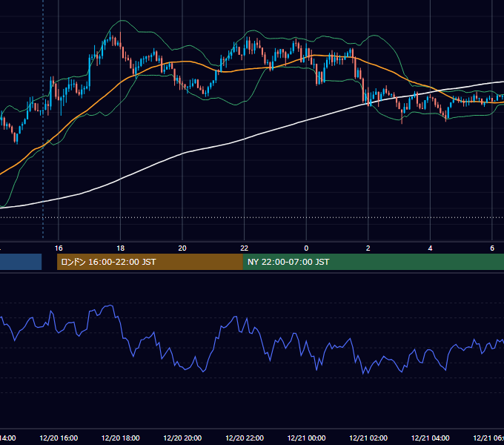Click the '20' hour label on upper axis

182,248
